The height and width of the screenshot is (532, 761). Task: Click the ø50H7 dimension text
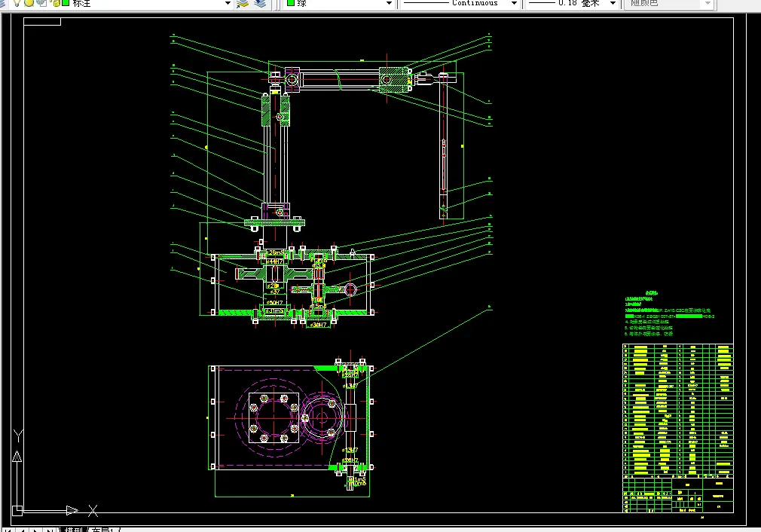[275, 302]
